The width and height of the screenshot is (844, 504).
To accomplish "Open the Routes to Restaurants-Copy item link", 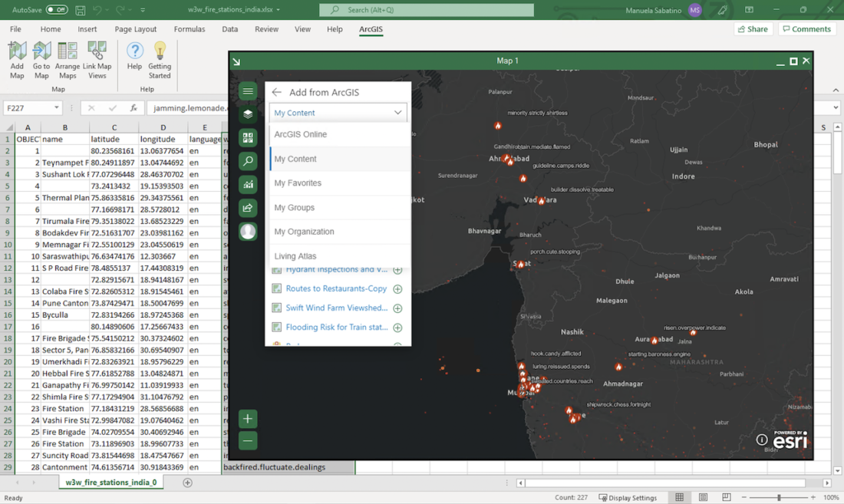I will coord(336,289).
